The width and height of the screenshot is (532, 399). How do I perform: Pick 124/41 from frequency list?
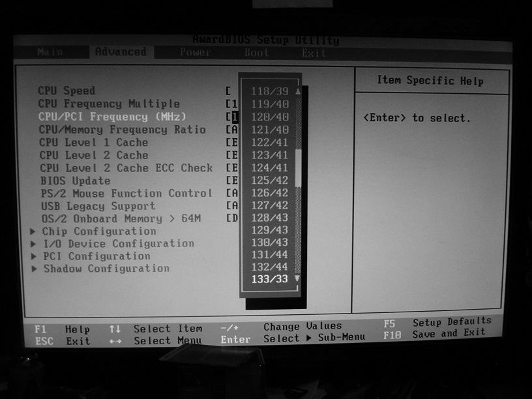point(270,168)
